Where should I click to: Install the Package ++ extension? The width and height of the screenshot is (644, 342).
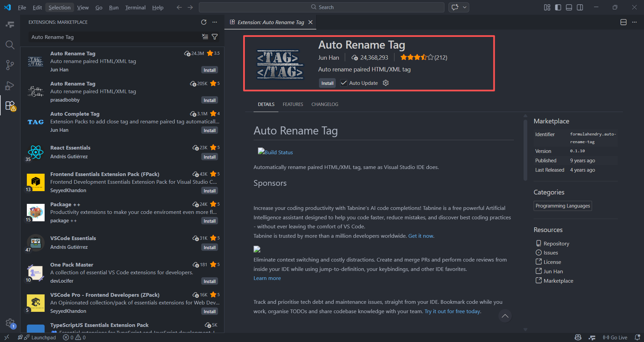click(210, 221)
